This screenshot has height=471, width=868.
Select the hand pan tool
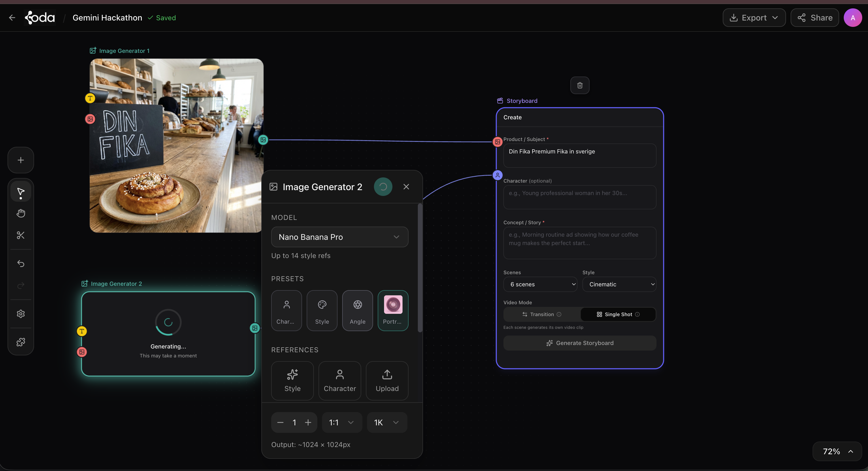tap(21, 214)
